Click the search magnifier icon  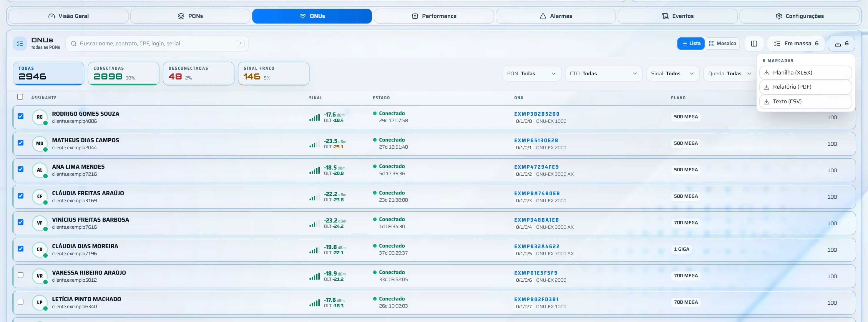[x=74, y=44]
